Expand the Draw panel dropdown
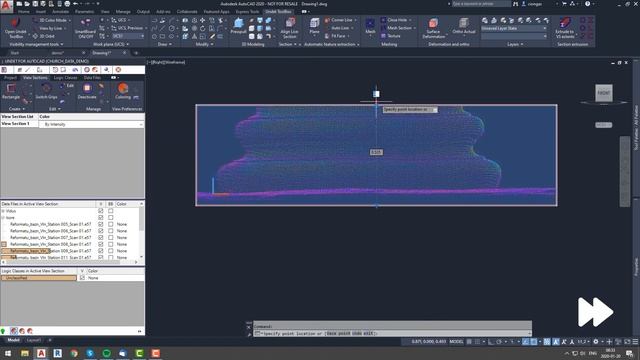640x360 pixels. coord(165,44)
